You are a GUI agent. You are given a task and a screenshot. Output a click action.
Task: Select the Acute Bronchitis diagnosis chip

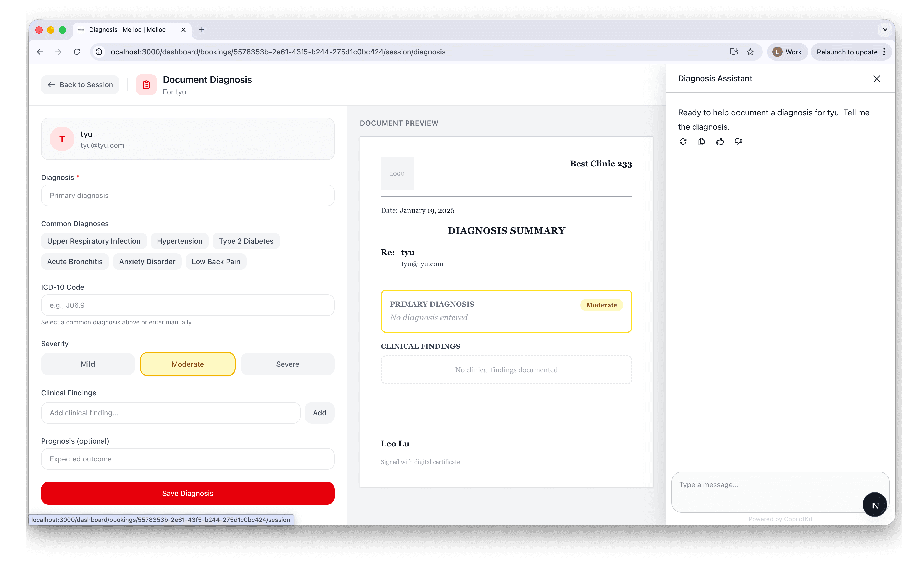pos(75,262)
